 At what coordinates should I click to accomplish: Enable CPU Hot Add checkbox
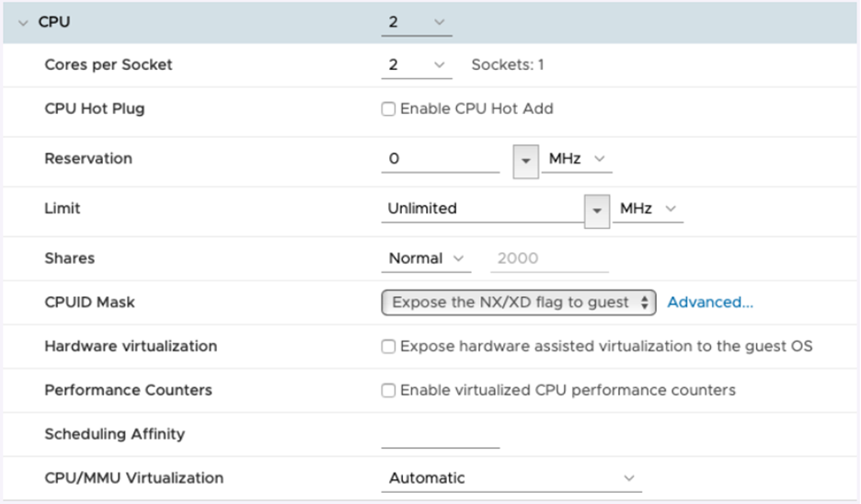[389, 109]
